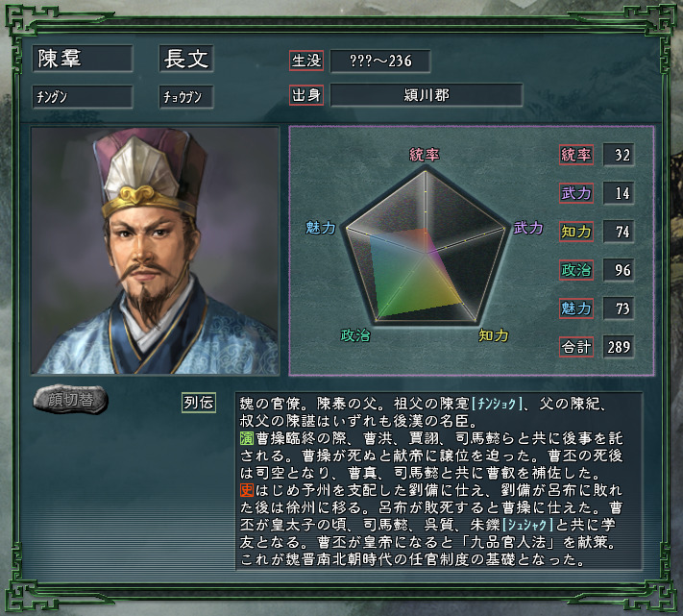Click the pentagon radar chart center
The height and width of the screenshot is (616, 683).
(426, 253)
